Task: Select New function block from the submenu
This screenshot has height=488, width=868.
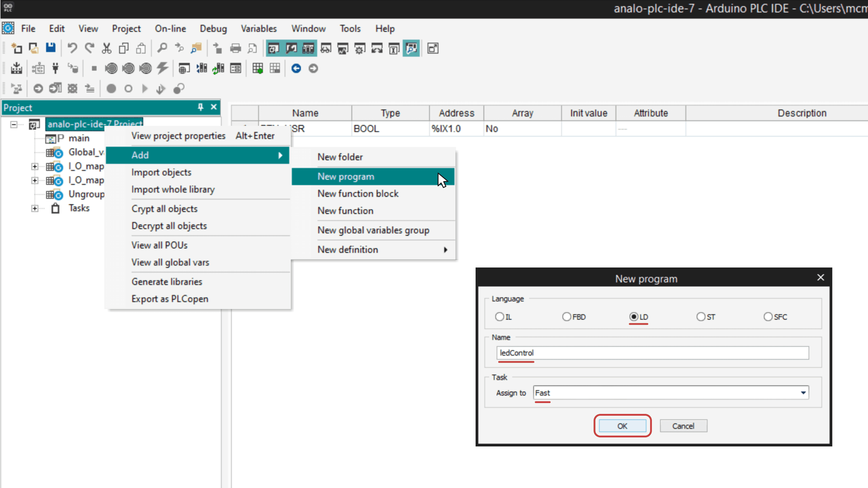Action: [x=357, y=193]
